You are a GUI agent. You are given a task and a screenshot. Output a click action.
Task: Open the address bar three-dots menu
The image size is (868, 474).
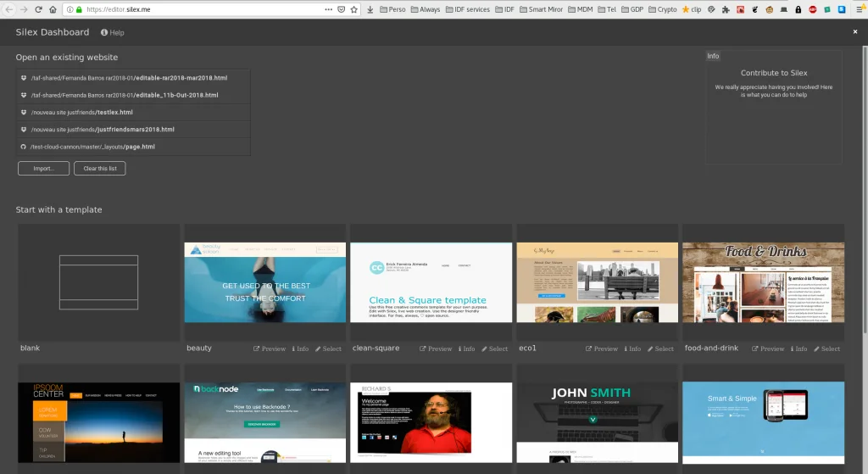(328, 9)
